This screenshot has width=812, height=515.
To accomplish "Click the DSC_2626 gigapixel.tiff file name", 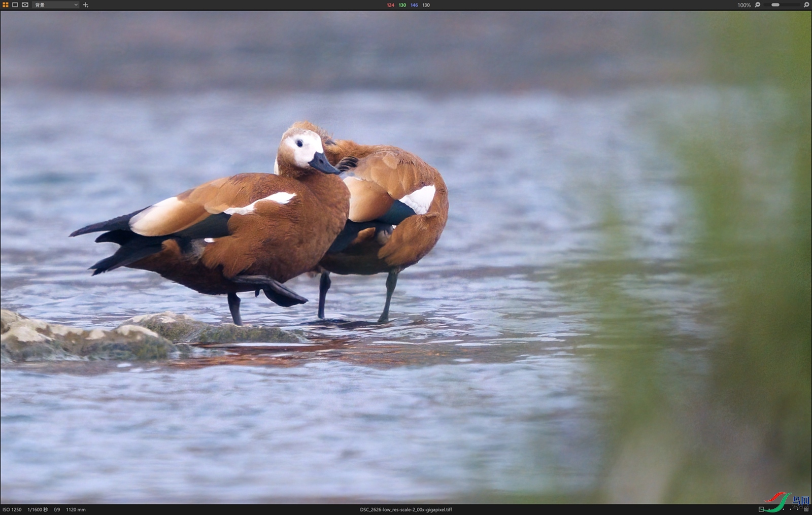I will [x=405, y=509].
